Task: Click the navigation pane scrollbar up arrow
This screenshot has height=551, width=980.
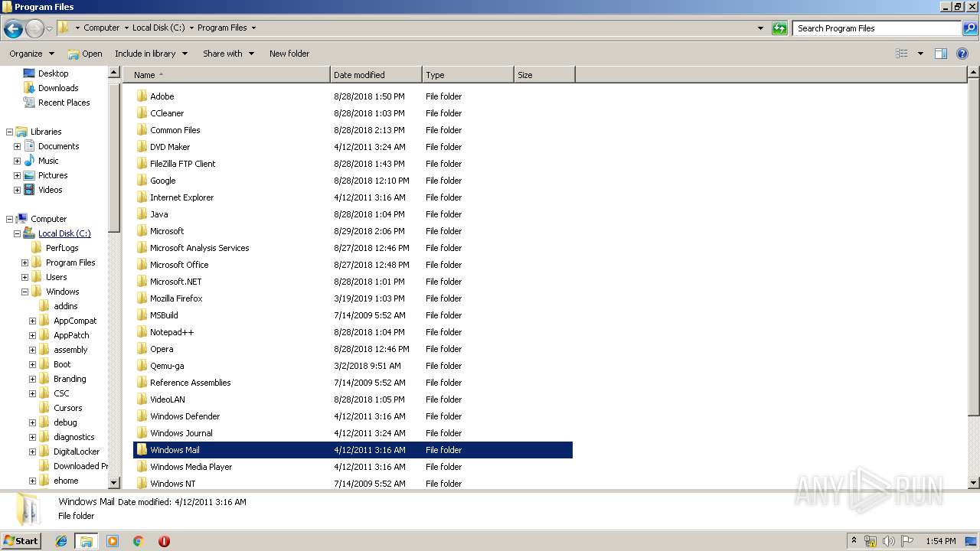Action: tap(114, 73)
